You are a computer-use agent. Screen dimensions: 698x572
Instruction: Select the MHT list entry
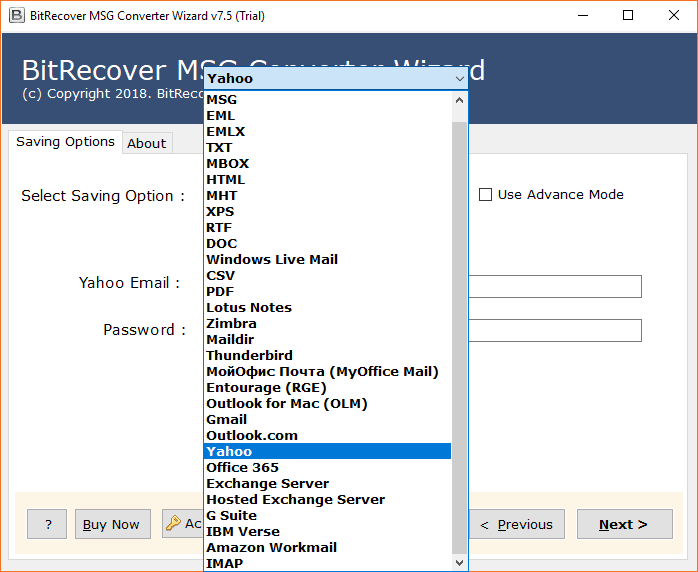tap(327, 195)
